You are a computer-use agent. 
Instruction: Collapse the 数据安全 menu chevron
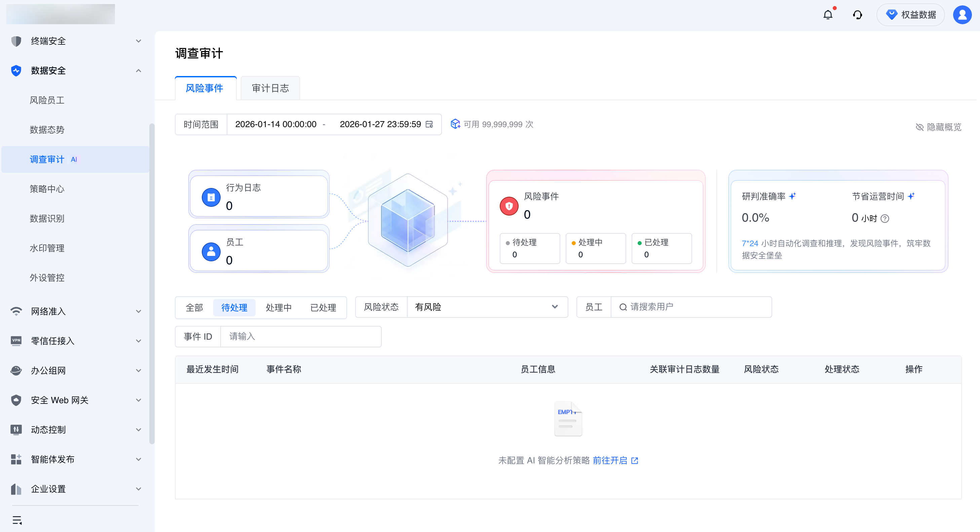pyautogui.click(x=139, y=71)
